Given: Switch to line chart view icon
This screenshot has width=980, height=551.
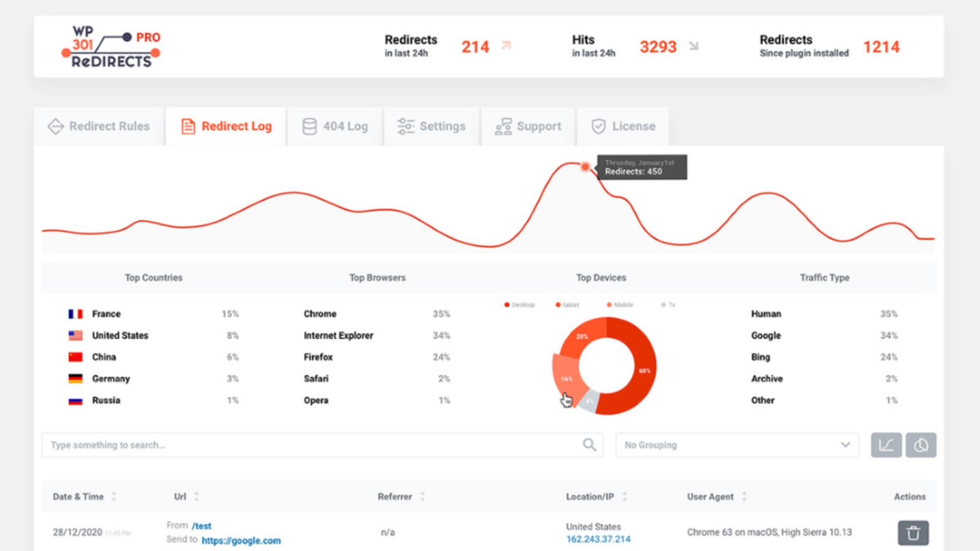Looking at the screenshot, I should (886, 445).
